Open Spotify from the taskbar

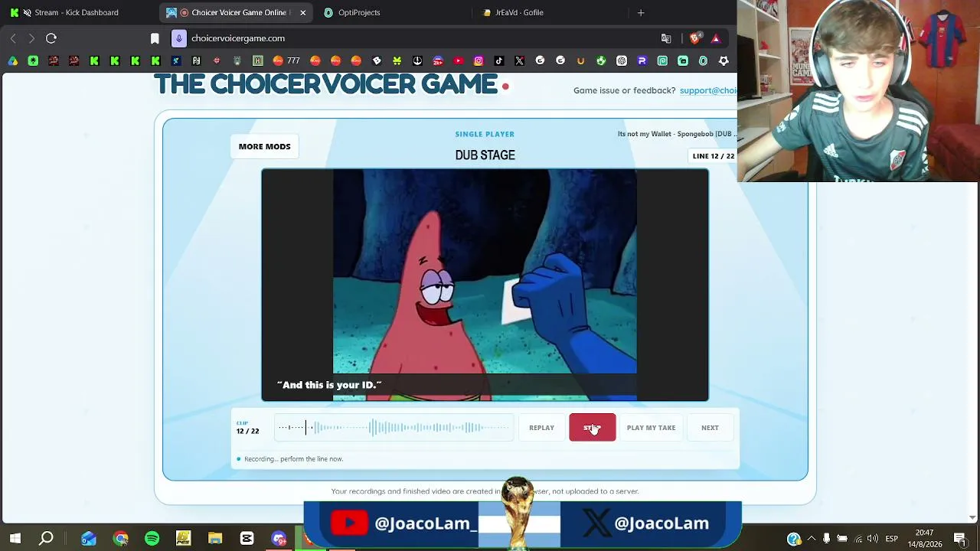(152, 539)
